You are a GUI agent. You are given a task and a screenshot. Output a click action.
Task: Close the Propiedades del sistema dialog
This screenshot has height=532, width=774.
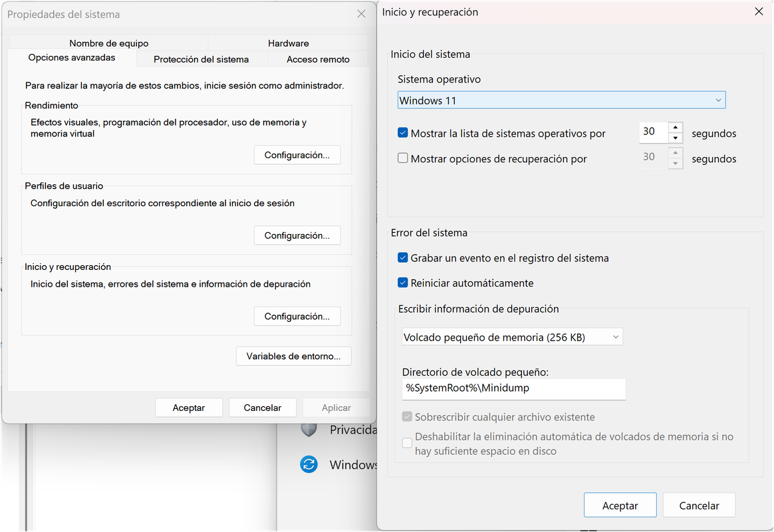[x=361, y=14]
